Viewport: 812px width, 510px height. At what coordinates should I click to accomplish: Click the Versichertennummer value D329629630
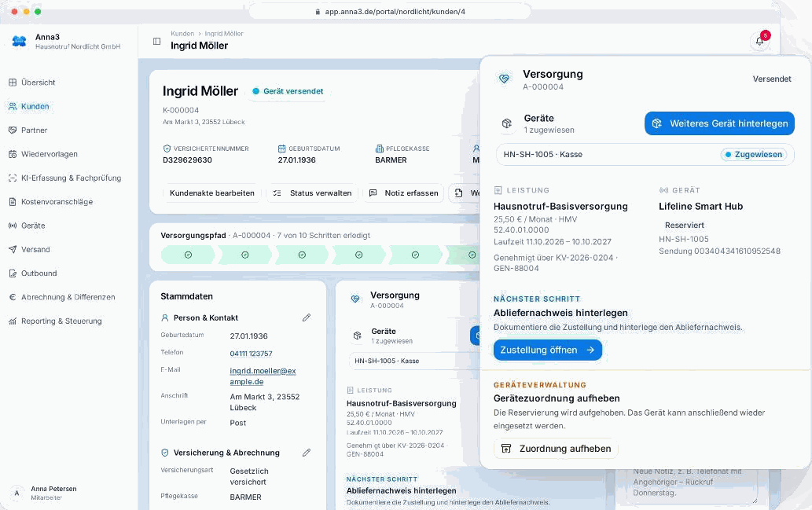tap(187, 160)
